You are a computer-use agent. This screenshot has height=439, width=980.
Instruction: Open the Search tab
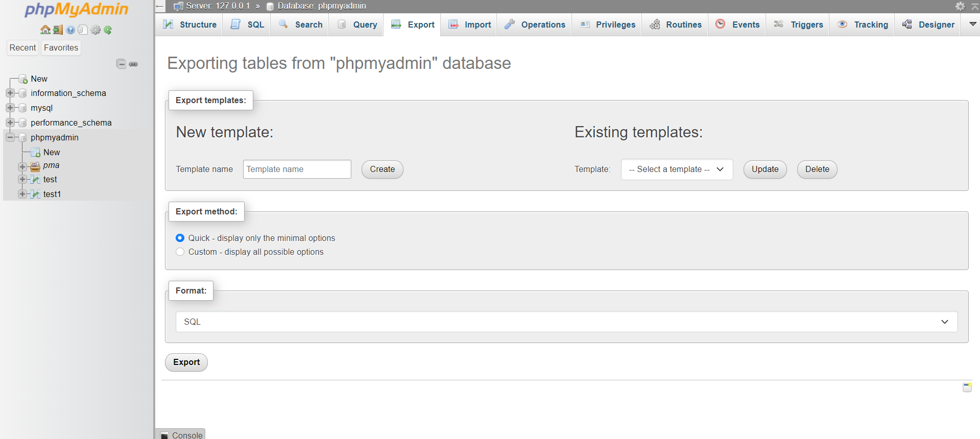tap(301, 25)
